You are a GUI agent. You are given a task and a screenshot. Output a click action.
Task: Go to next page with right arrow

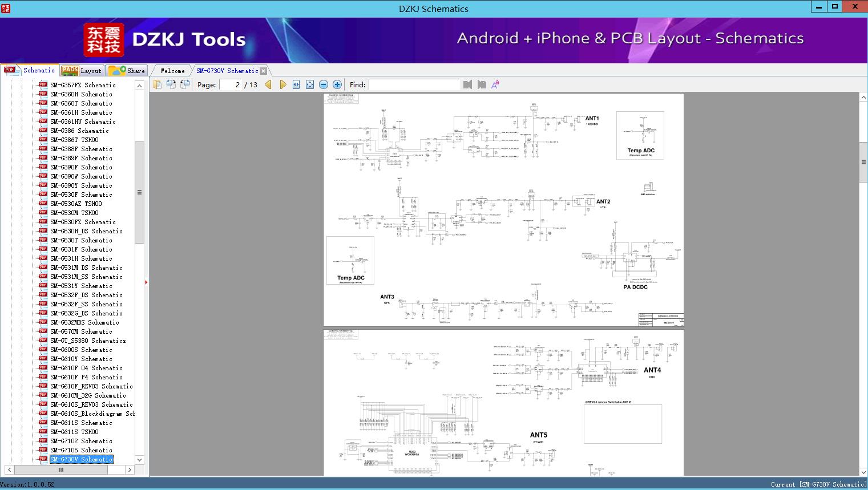pos(282,84)
